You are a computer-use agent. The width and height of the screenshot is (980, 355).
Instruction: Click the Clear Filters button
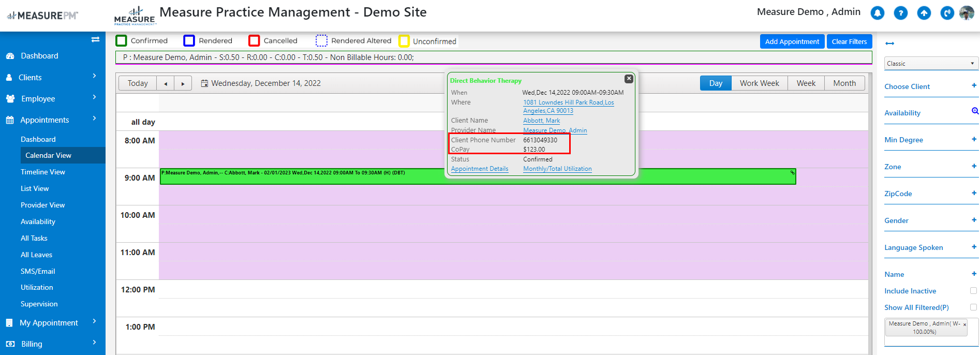(849, 41)
